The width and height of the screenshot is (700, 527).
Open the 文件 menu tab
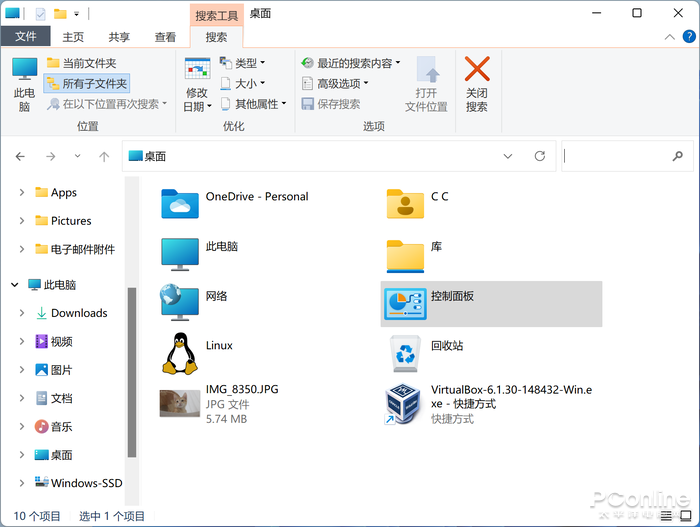pyautogui.click(x=25, y=36)
